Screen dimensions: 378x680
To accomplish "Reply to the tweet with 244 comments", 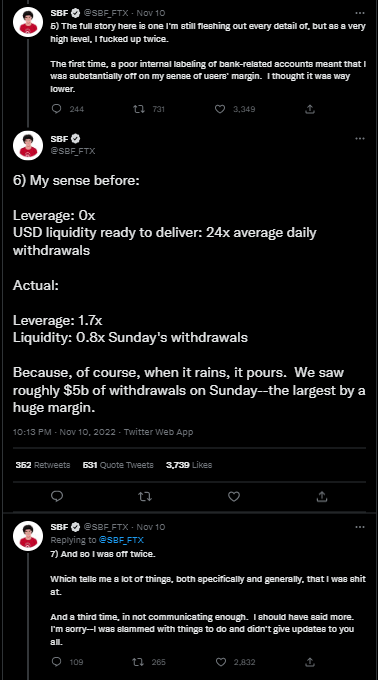I will click(x=57, y=109).
